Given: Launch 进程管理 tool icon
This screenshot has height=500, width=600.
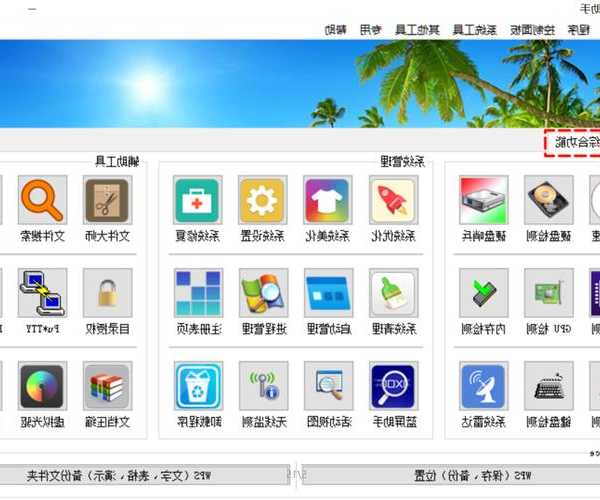Looking at the screenshot, I should tap(262, 293).
